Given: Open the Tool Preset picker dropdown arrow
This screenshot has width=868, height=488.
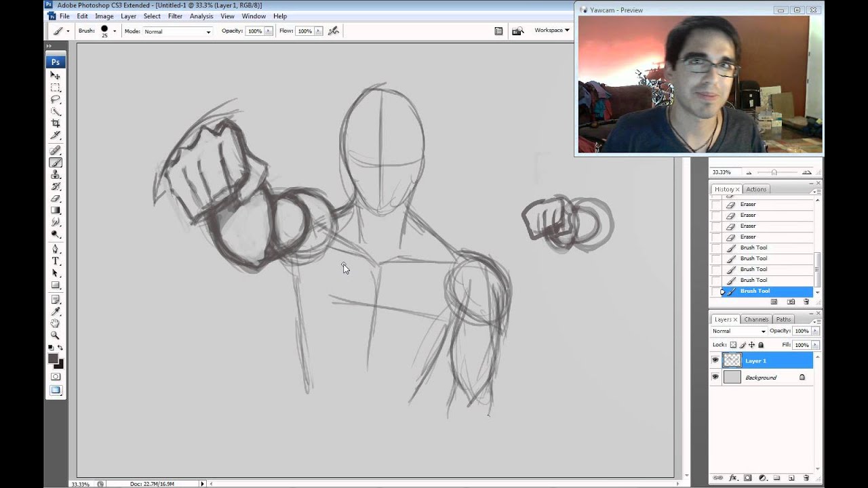Looking at the screenshot, I should 68,31.
